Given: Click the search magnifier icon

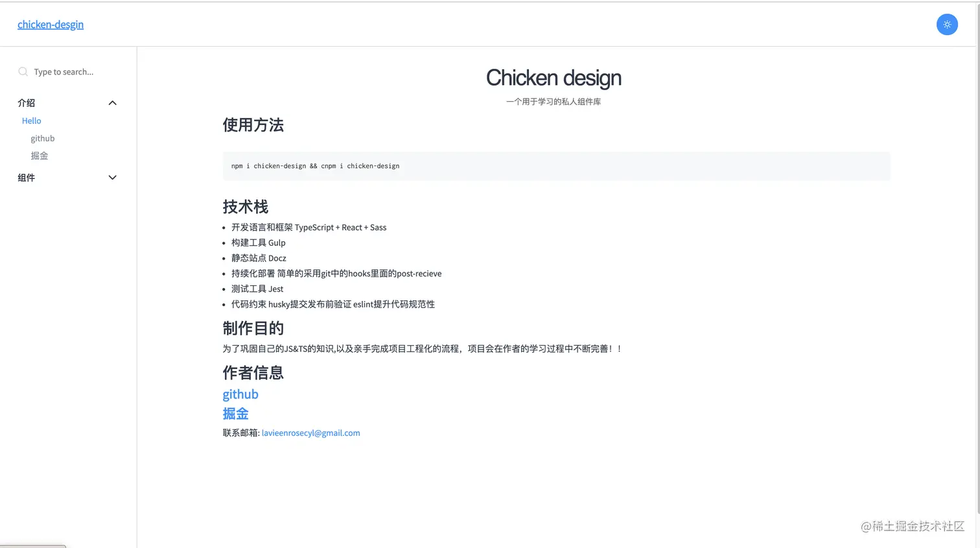Looking at the screenshot, I should click(23, 72).
